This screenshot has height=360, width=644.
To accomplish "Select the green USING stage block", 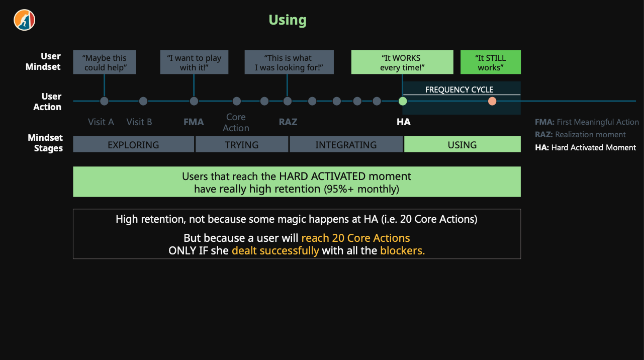I will [x=462, y=145].
